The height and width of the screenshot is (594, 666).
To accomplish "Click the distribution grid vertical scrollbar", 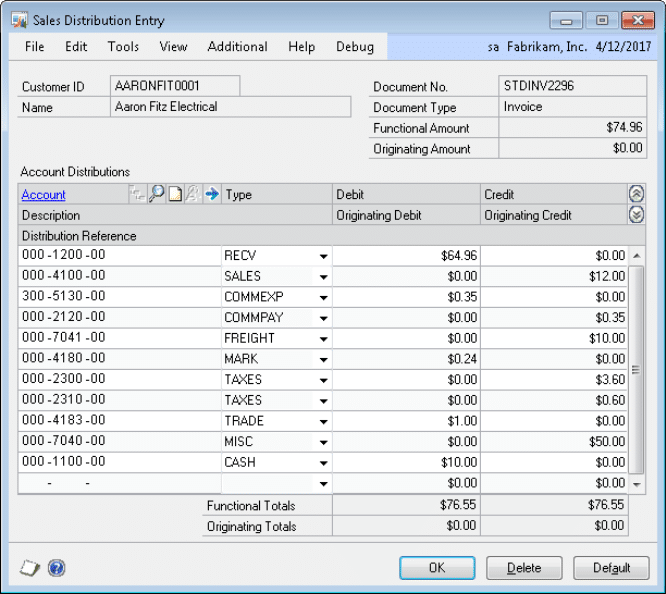I will [x=636, y=370].
